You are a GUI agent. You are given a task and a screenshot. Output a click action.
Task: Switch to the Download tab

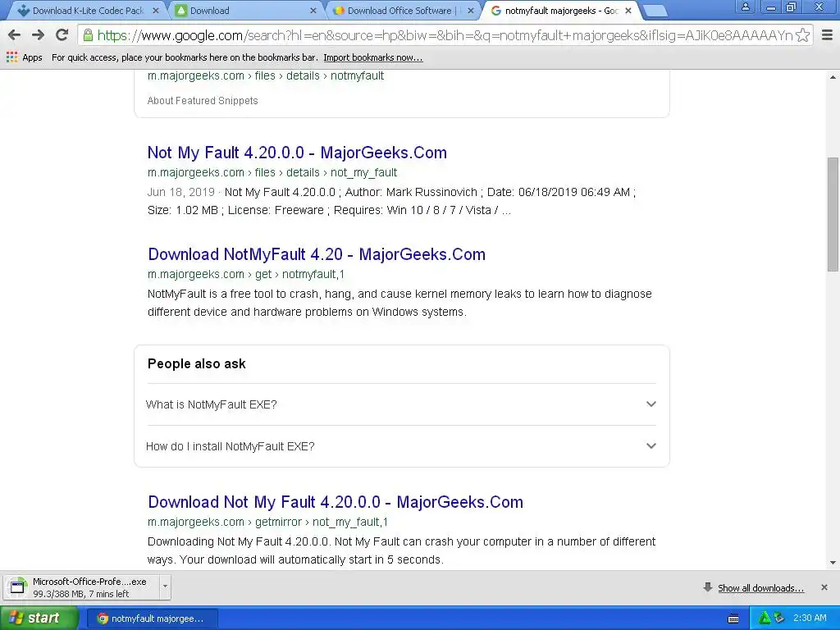246,10
